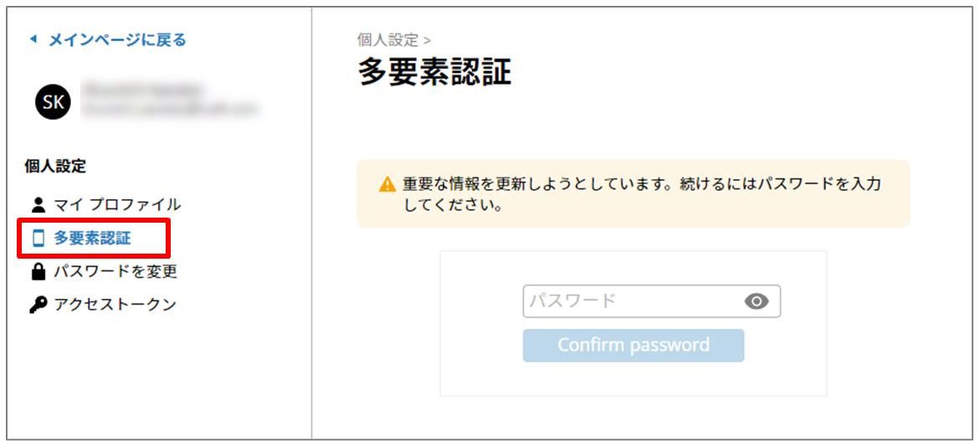Screen dimensions: 980x447
Task: Toggle password visibility with the eye icon
Action: [x=757, y=301]
